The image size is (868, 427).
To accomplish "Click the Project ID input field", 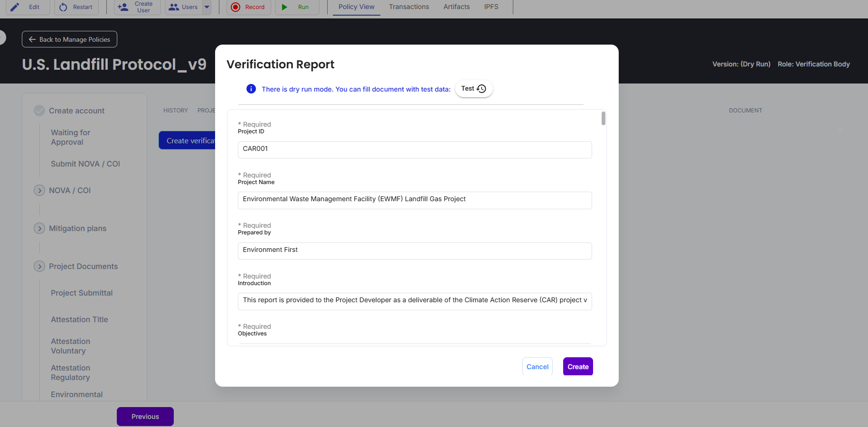I will (x=415, y=149).
